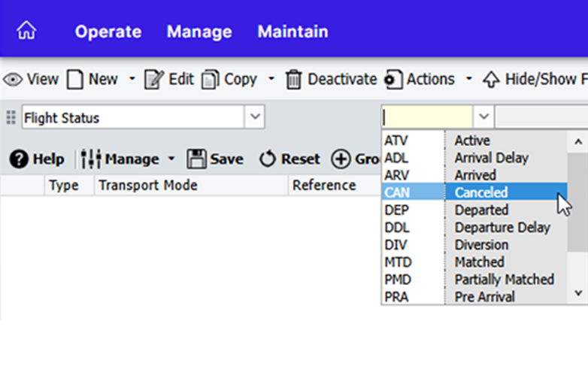Collapse the status code combo box arrow
Screen dimensions: 588x384
click(483, 117)
